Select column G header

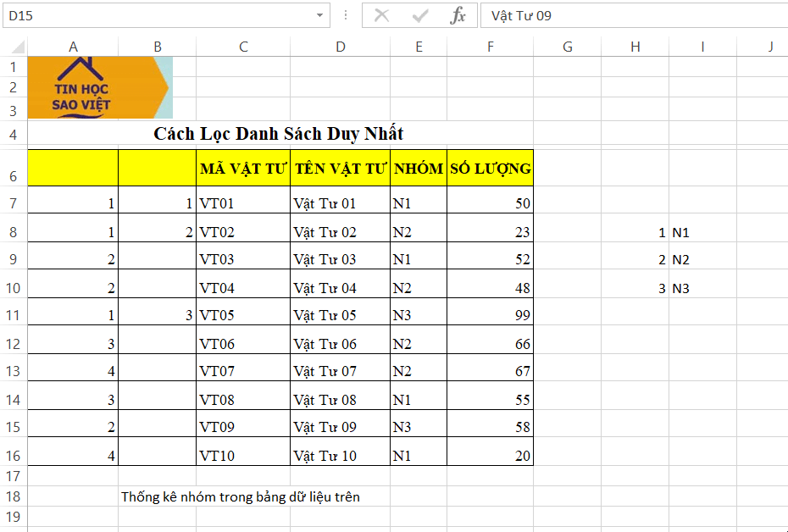pyautogui.click(x=568, y=47)
